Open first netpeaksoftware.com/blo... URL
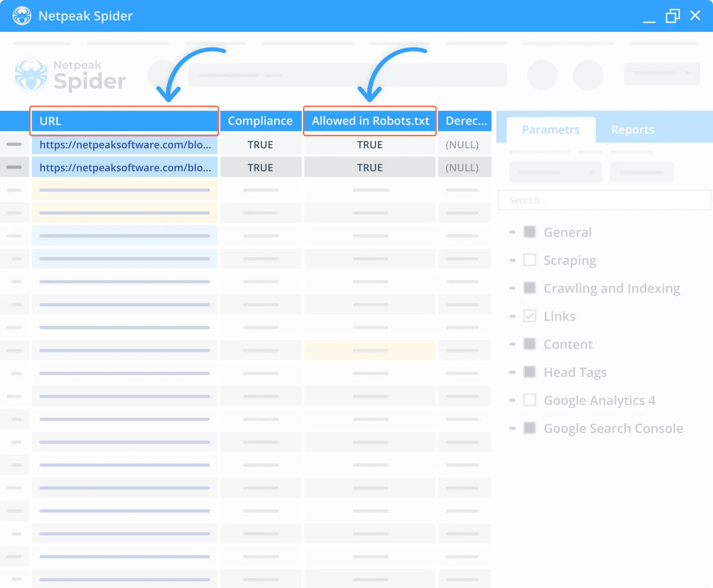Screen dimensions: 713x588 click(125, 145)
